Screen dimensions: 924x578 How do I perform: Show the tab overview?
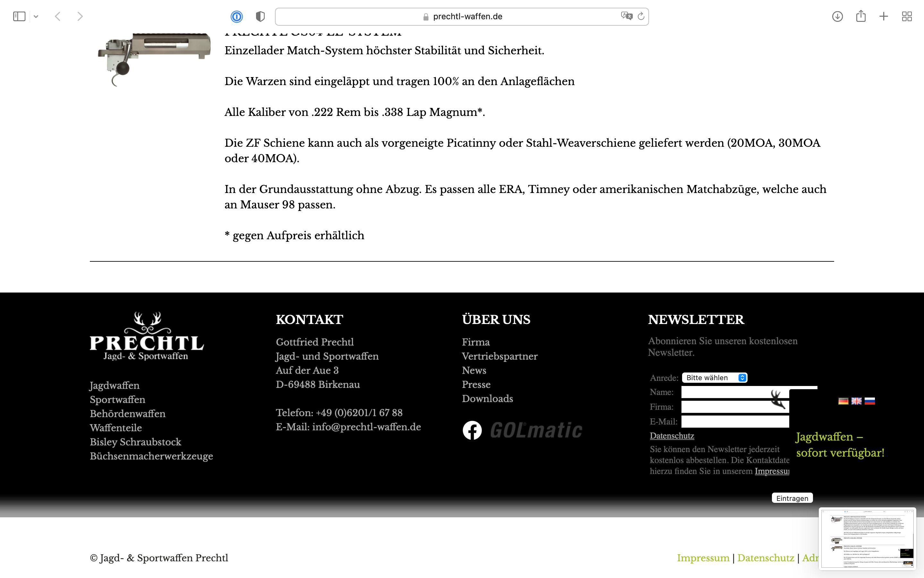click(907, 16)
